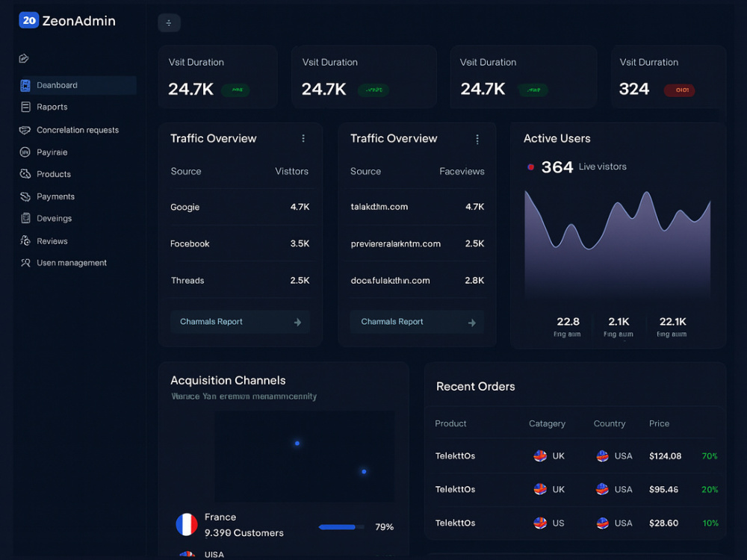
Task: Click UK flag in $95.46 order row
Action: click(540, 489)
